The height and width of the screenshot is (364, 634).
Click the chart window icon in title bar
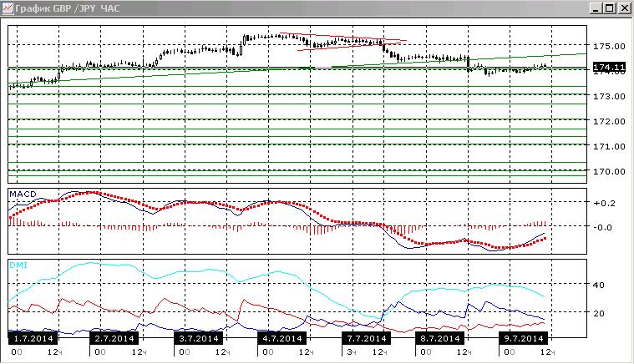(8, 8)
